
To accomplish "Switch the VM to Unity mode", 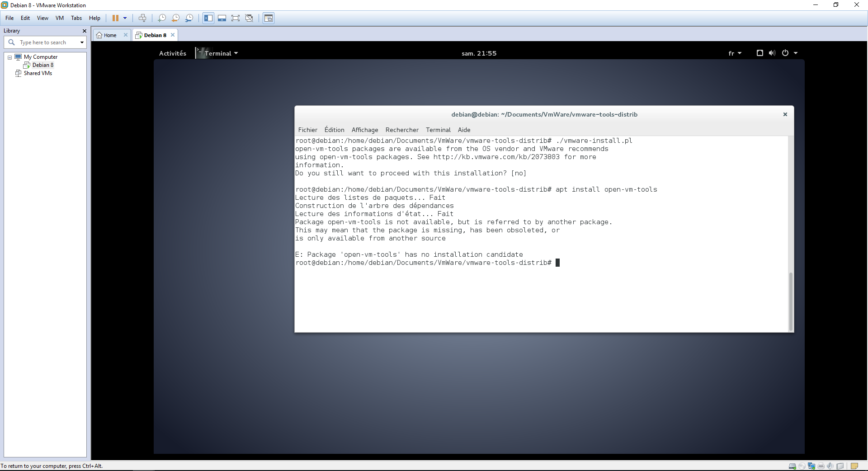I will [249, 18].
